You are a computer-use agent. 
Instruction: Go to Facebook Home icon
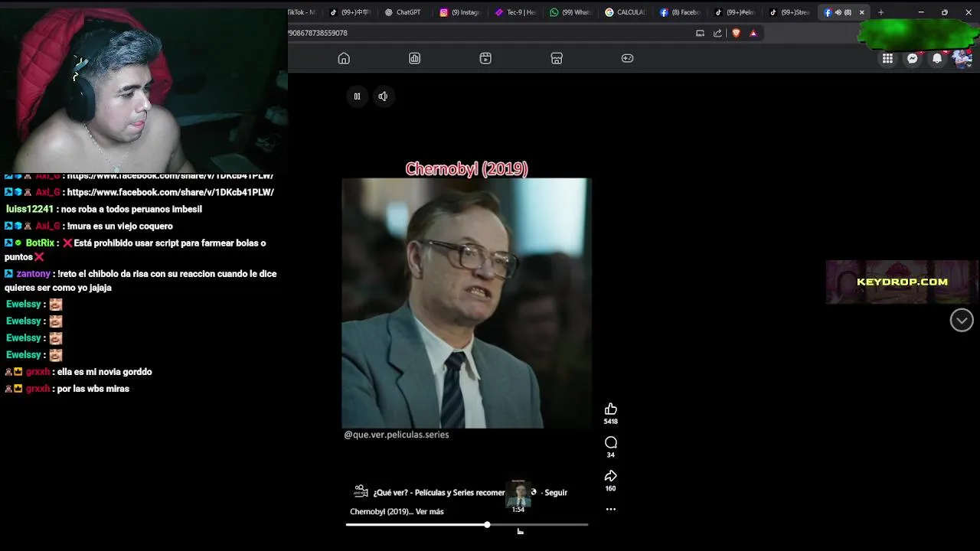344,58
